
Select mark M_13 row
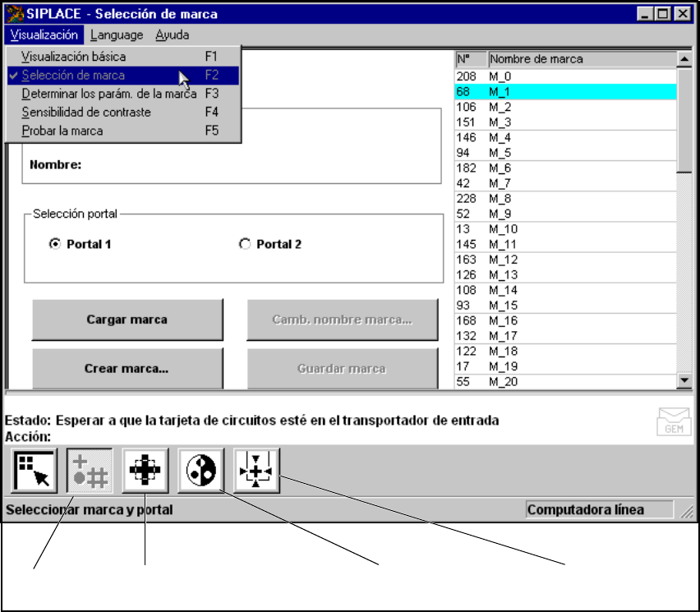[565, 274]
